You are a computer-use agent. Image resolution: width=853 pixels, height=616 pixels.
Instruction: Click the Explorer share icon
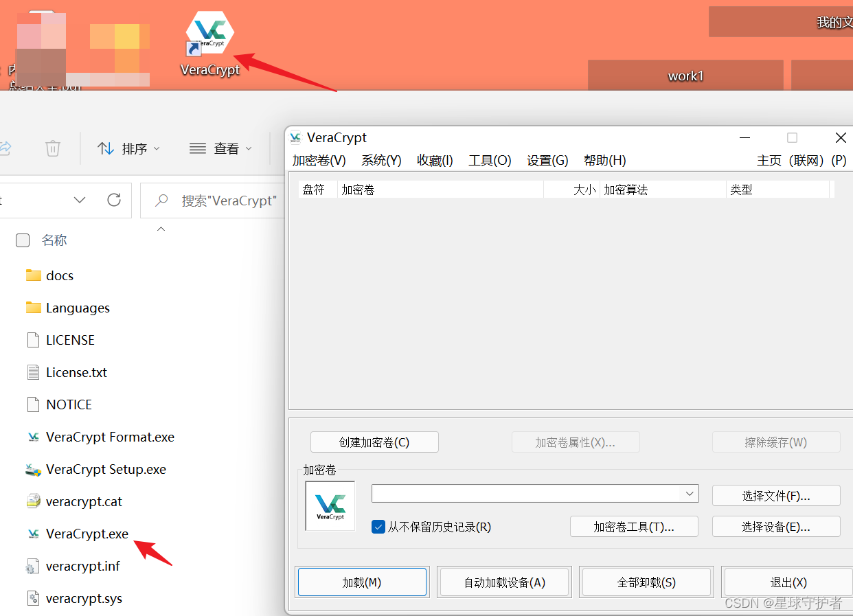coord(5,148)
